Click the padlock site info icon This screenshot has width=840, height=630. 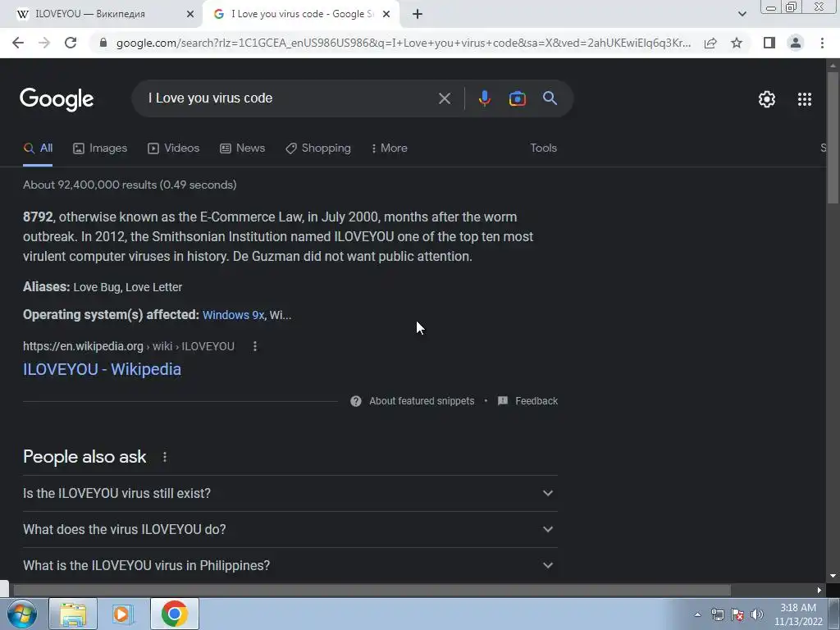pyautogui.click(x=103, y=43)
